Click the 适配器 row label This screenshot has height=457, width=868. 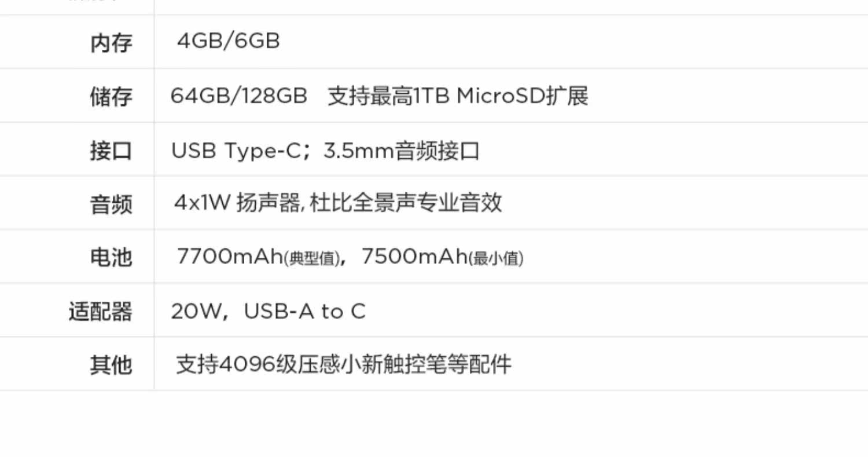click(x=101, y=312)
